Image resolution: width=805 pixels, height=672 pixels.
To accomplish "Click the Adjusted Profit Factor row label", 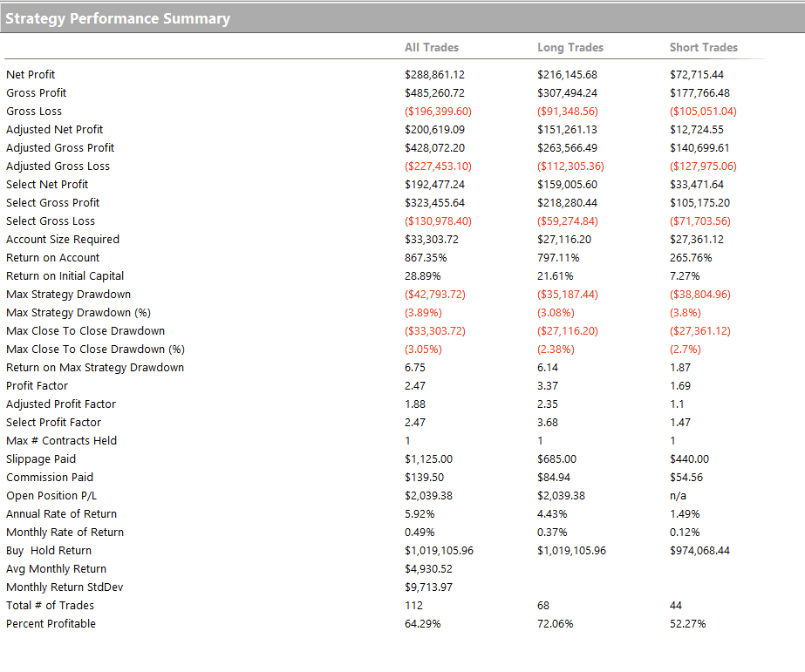I will pyautogui.click(x=61, y=404).
